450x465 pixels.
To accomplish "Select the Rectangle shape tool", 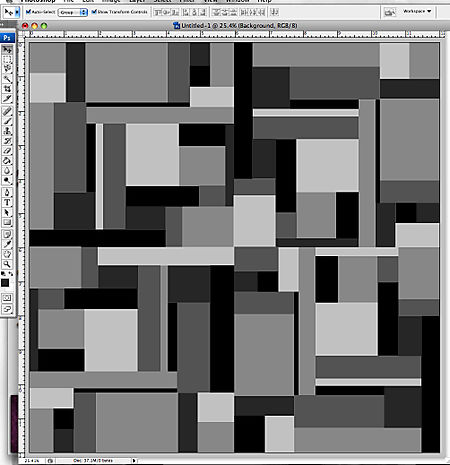I will pyautogui.click(x=7, y=222).
